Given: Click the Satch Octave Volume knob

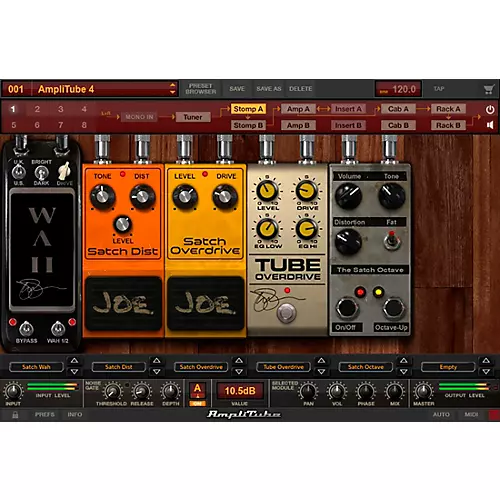Looking at the screenshot, I should pyautogui.click(x=348, y=196).
